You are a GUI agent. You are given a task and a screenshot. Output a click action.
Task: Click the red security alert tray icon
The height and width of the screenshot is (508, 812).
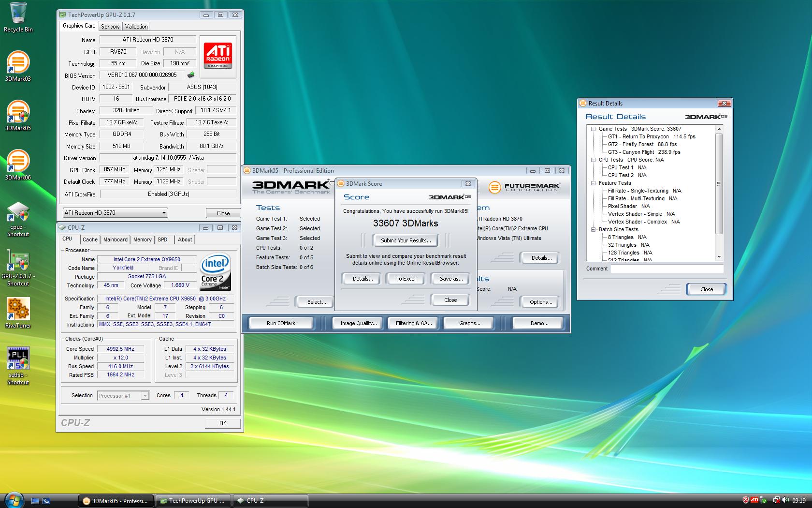[x=746, y=500]
